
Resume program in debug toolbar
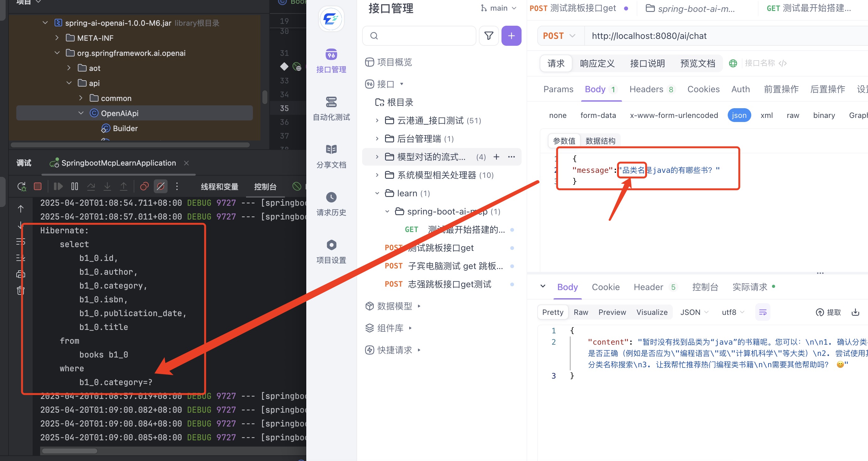(x=58, y=186)
